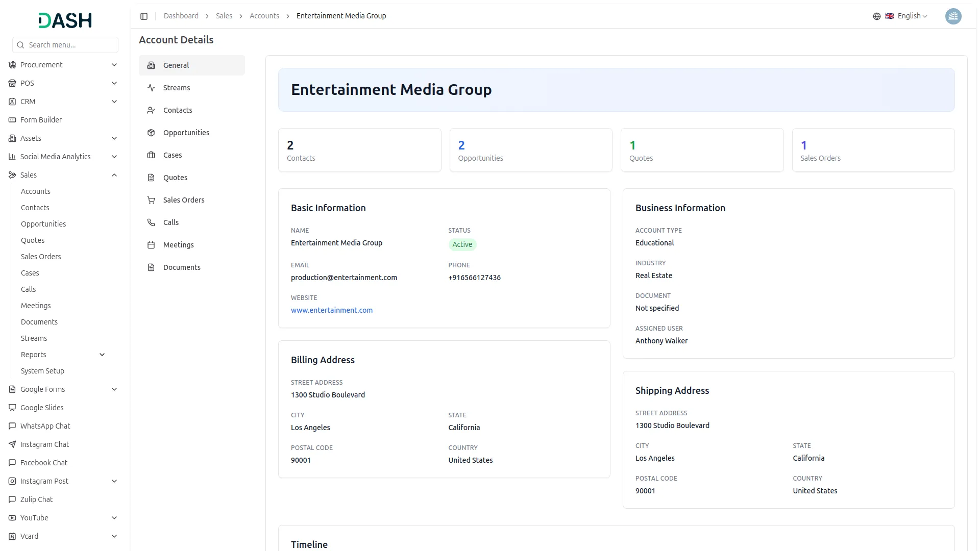This screenshot has height=551, width=980.
Task: Click the Streams pulse icon
Action: point(151,88)
